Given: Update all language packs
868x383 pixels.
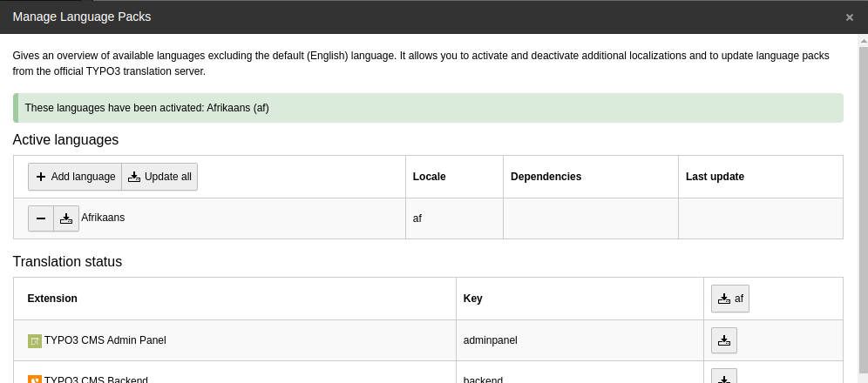Looking at the screenshot, I should [159, 177].
